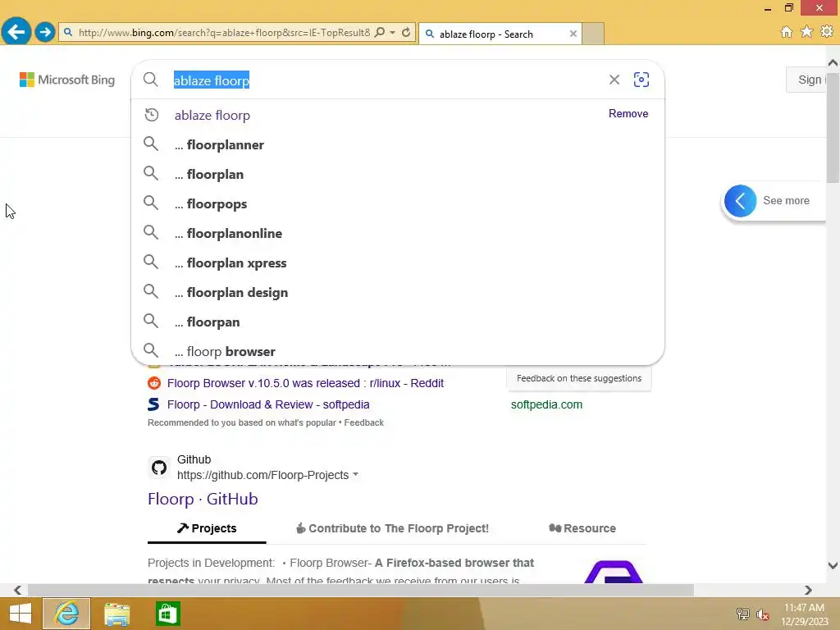The height and width of the screenshot is (630, 840).
Task: Click the Bing search box magnifier icon
Action: click(x=151, y=80)
